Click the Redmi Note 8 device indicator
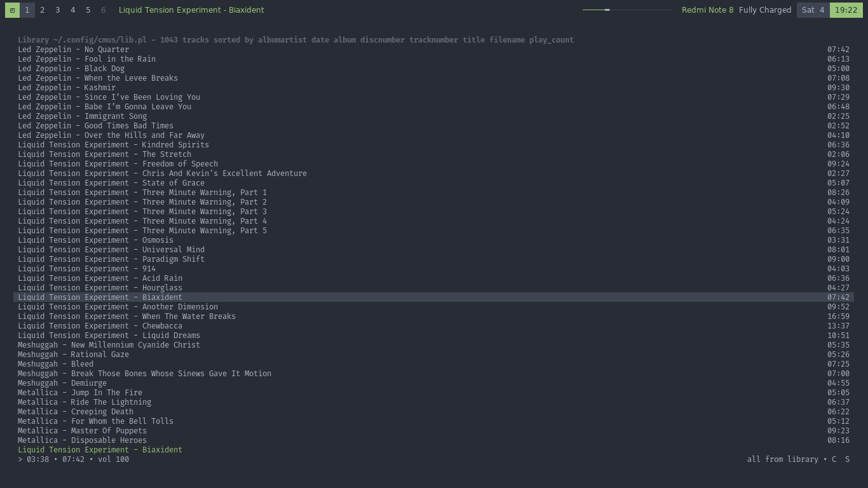Image resolution: width=868 pixels, height=488 pixels. point(707,10)
